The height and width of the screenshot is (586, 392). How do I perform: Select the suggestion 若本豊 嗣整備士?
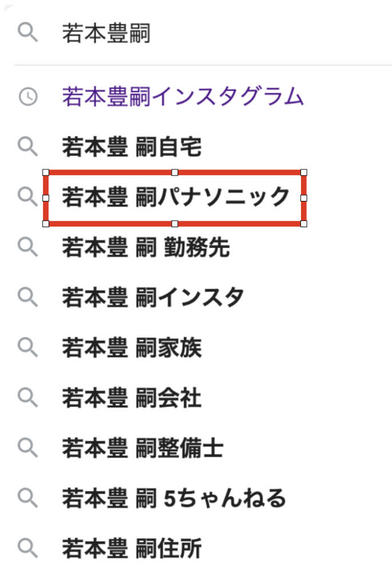(142, 448)
